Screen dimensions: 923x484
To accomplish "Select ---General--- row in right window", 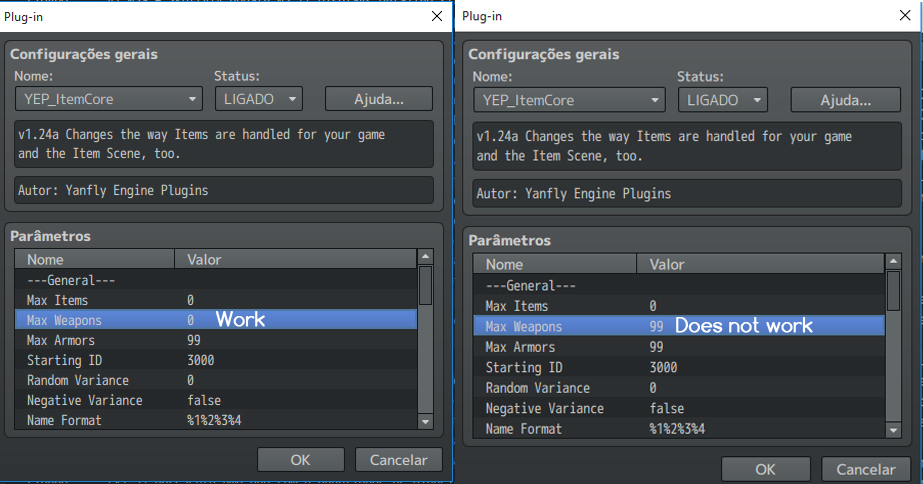I will tap(679, 286).
